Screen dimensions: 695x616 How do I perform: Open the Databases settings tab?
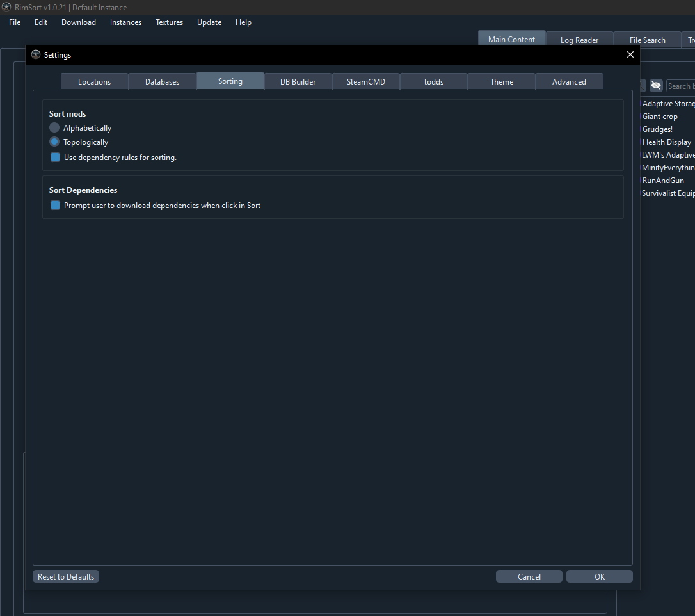tap(162, 81)
